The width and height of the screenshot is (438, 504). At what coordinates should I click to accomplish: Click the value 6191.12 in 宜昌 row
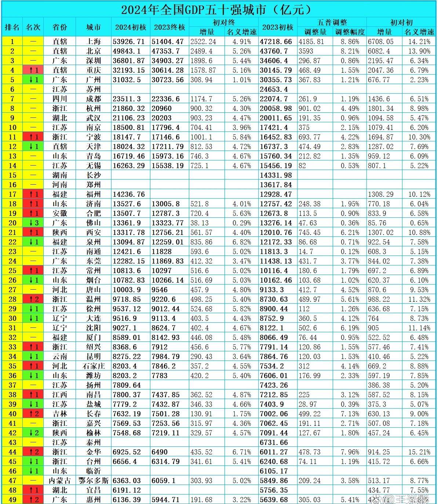pyautogui.click(x=127, y=490)
